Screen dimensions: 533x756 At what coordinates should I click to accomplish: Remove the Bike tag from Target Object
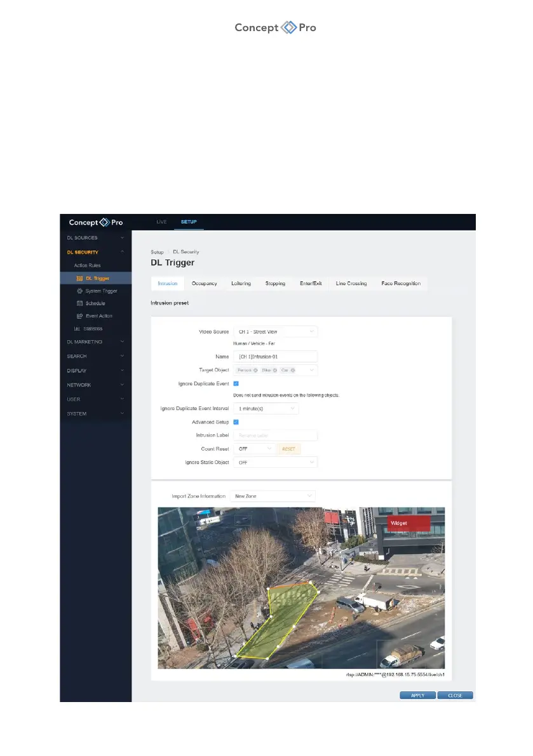pyautogui.click(x=274, y=370)
